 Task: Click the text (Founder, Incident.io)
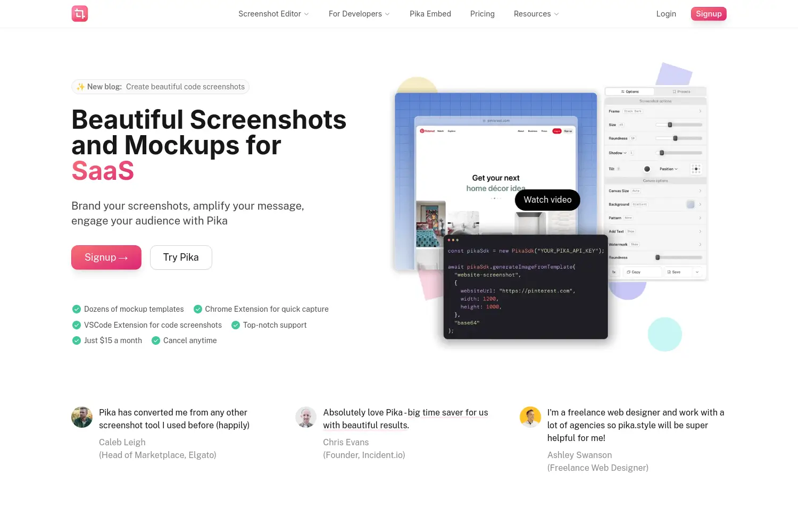click(364, 455)
